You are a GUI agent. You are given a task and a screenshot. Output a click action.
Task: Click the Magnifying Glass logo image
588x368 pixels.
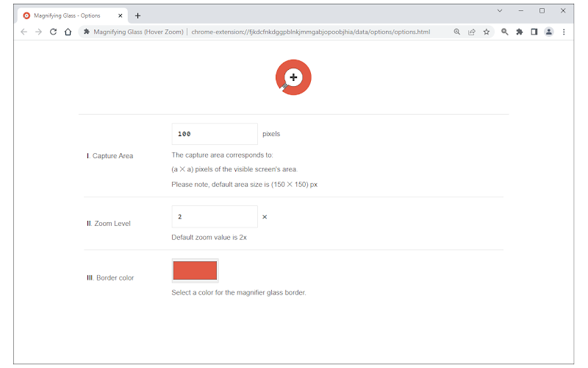point(293,77)
